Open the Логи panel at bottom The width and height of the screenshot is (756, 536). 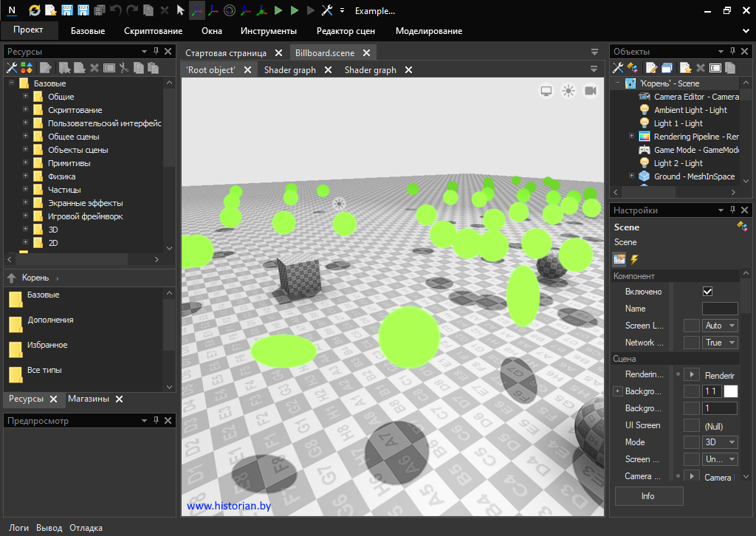coord(18,528)
